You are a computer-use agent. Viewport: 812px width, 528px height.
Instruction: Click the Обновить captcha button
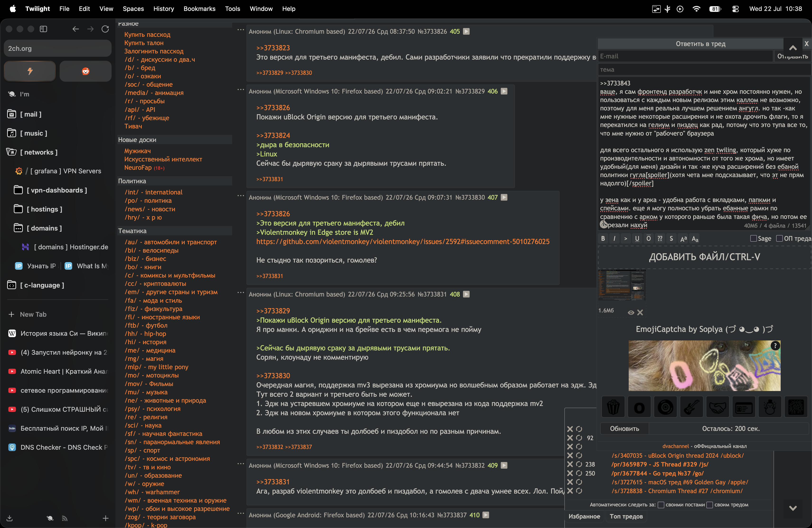click(x=624, y=429)
